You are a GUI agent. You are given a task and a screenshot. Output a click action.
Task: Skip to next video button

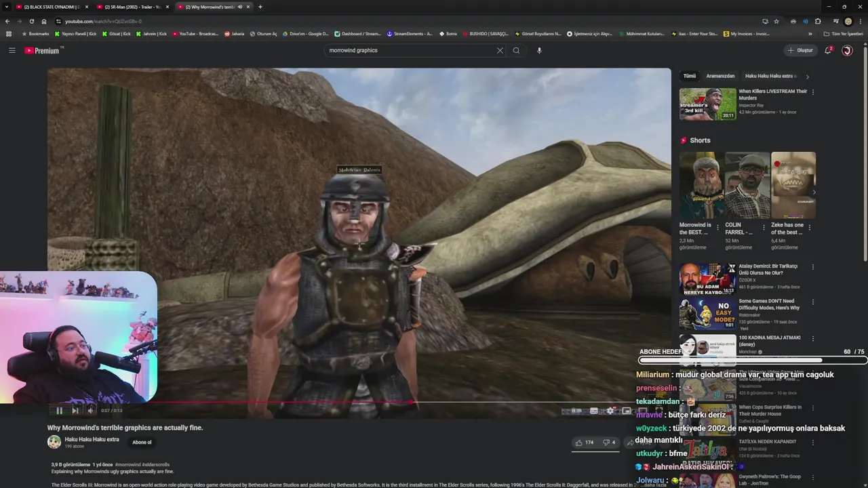[75, 410]
